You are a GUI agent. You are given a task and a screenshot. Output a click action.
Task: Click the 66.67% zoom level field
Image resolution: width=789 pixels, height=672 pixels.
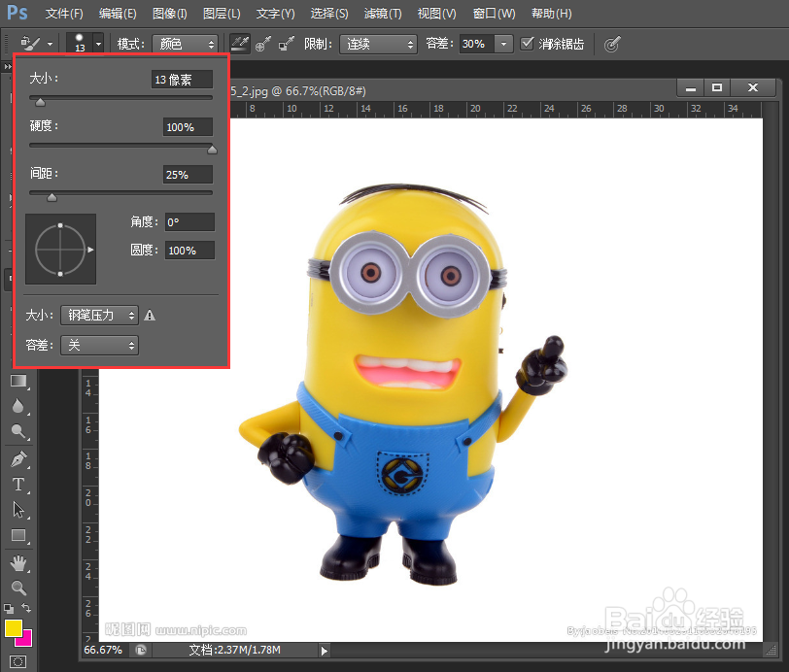(x=103, y=650)
